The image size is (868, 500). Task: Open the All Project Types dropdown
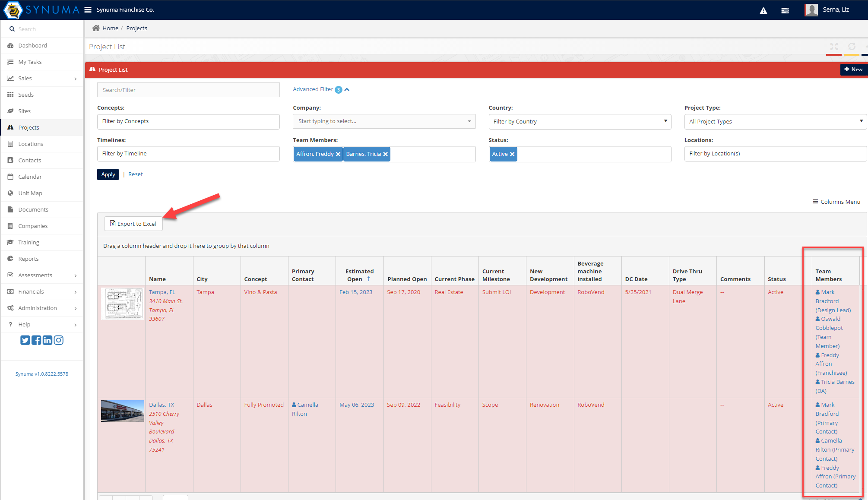(x=775, y=121)
